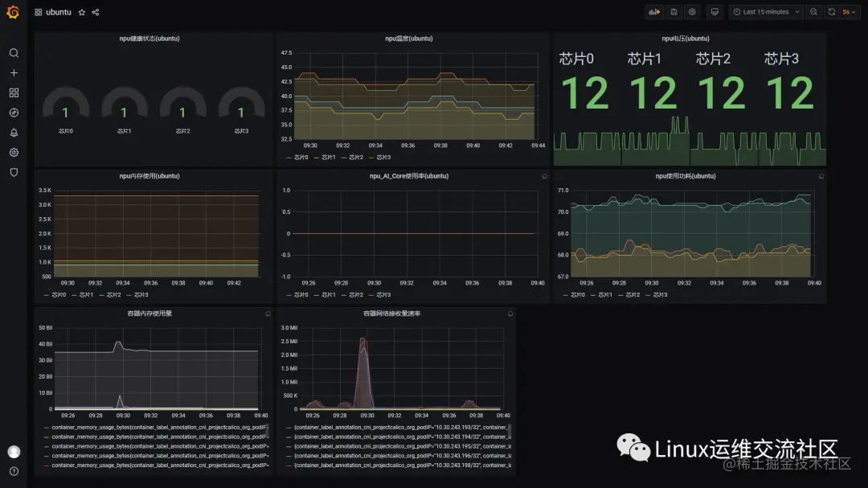Open 容器内存使用量 panel title menu

[x=149, y=314]
